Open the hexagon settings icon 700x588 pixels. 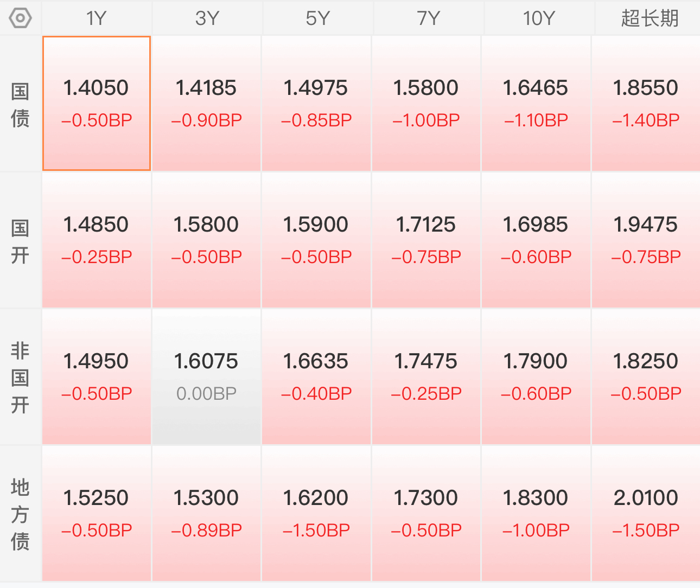point(21,18)
